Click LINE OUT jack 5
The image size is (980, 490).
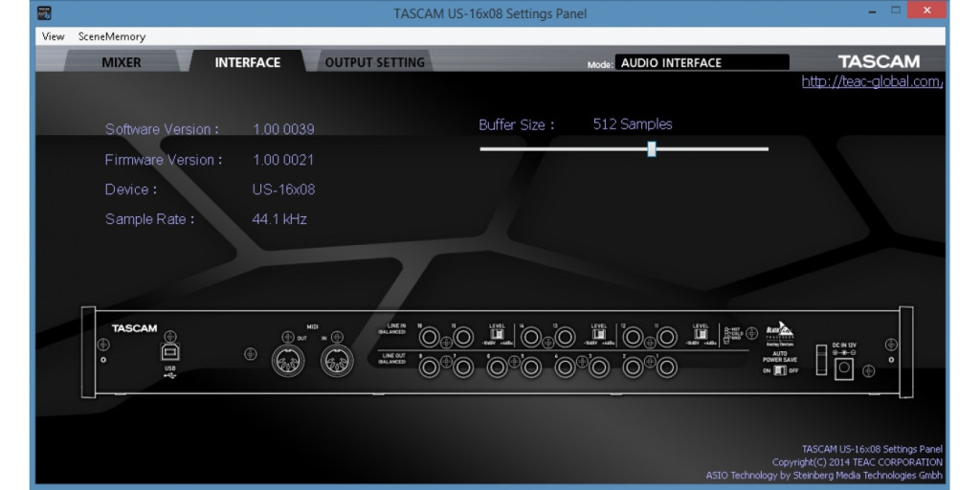coord(531,367)
